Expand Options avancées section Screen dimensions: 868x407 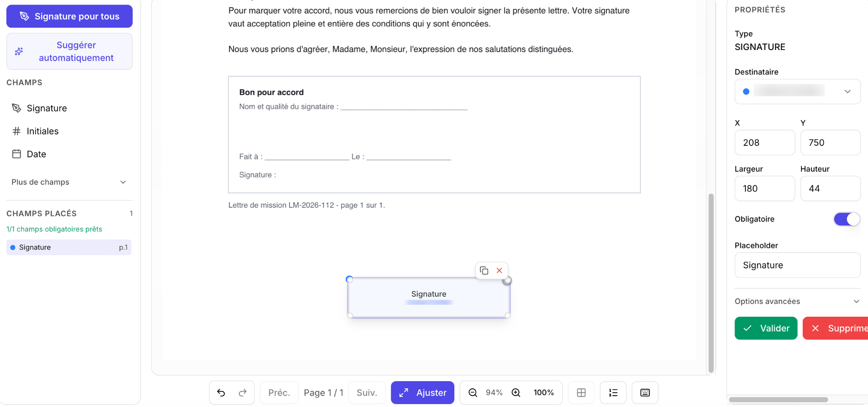(798, 301)
